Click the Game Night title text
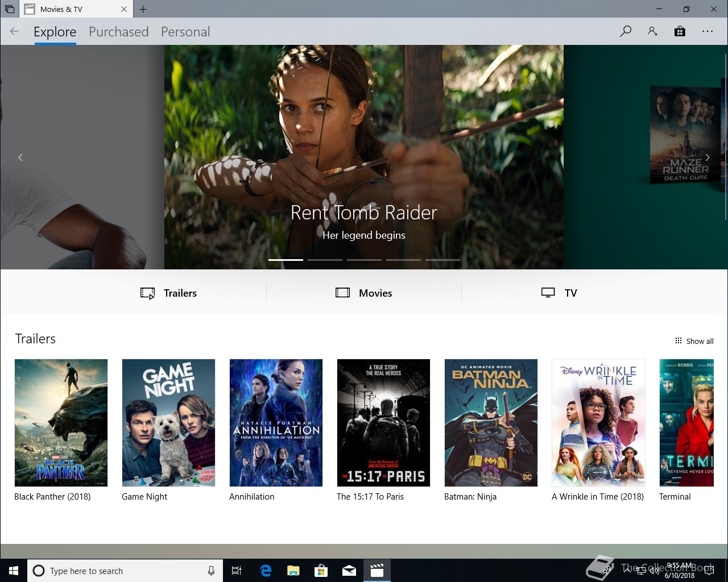Image resolution: width=728 pixels, height=582 pixels. [144, 496]
